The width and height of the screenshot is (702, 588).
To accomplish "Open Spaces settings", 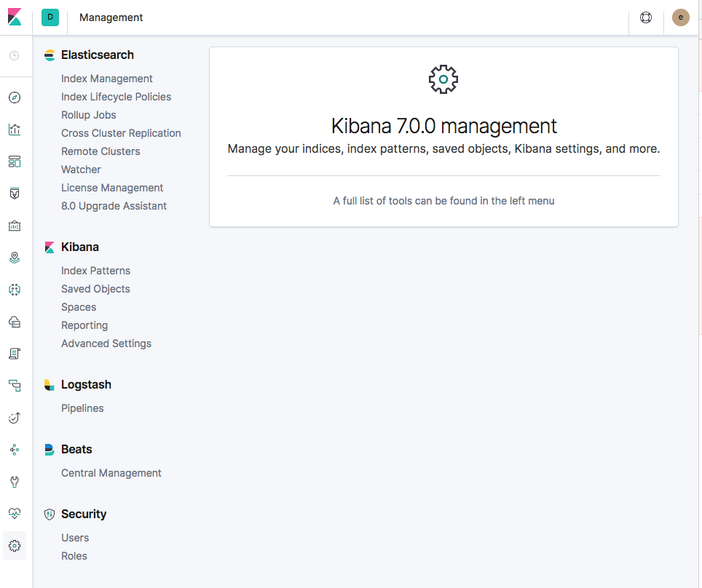I will click(x=79, y=307).
